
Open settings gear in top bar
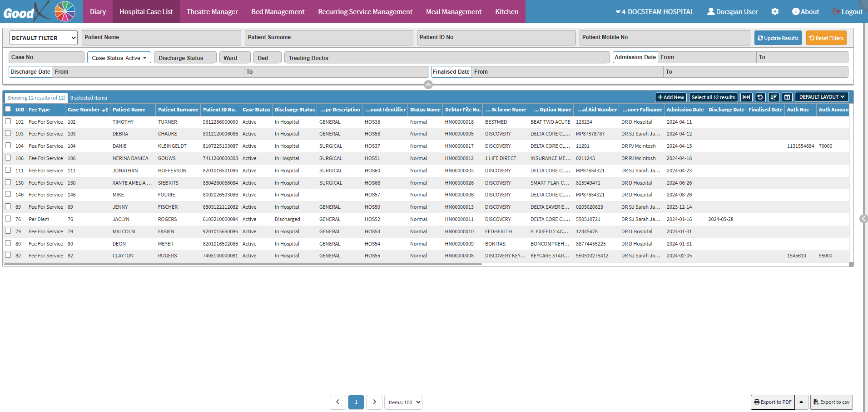(x=775, y=12)
